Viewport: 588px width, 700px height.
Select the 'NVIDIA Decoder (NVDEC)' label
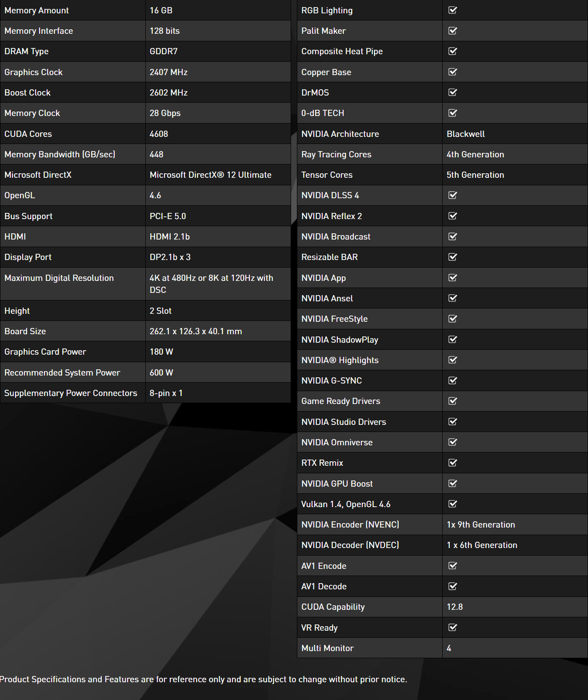350,545
